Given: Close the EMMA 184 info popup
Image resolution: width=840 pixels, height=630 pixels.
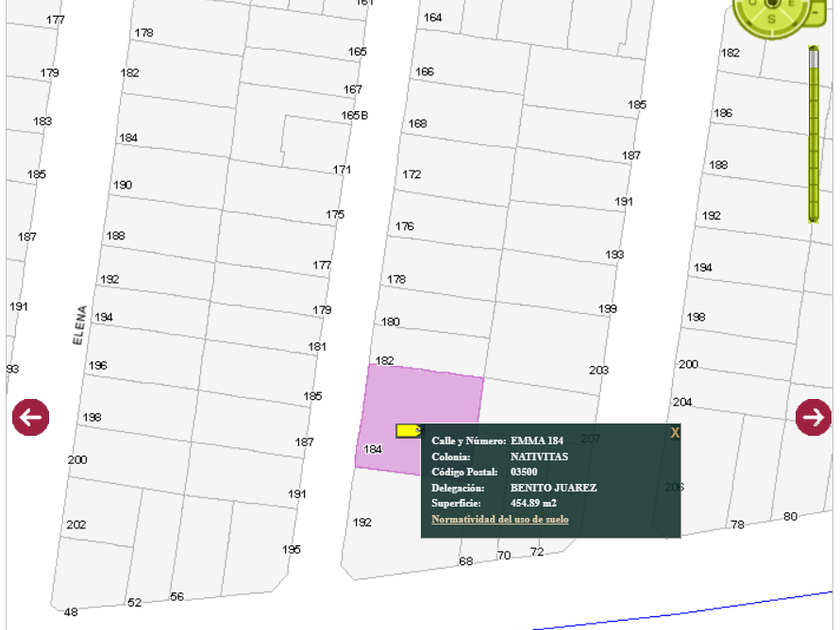Looking at the screenshot, I should tap(675, 433).
